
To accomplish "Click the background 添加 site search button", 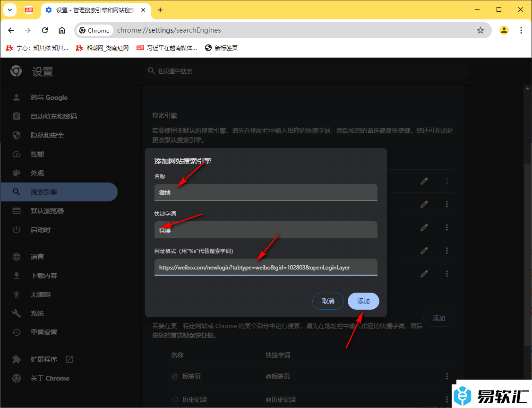I will (439, 318).
